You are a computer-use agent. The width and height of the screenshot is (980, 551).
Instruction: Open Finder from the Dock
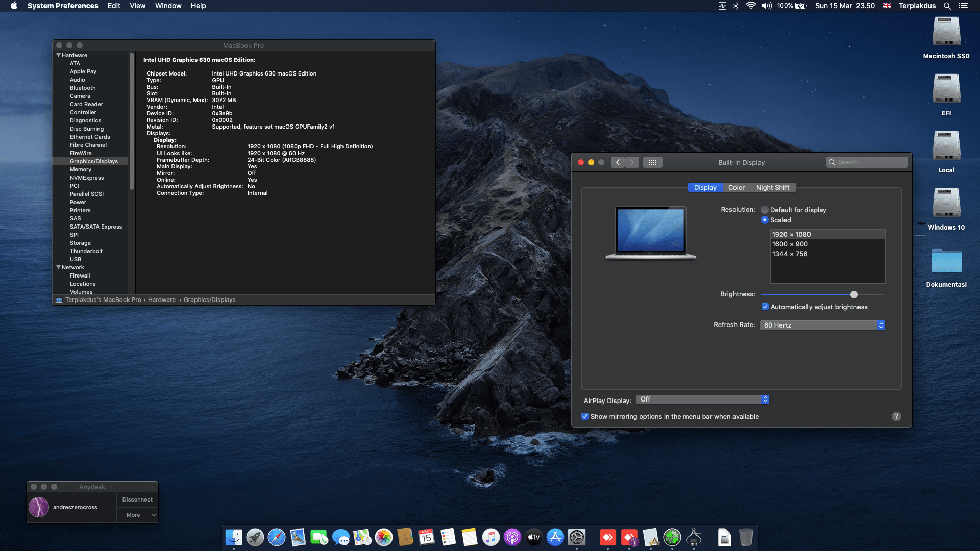tap(234, 537)
